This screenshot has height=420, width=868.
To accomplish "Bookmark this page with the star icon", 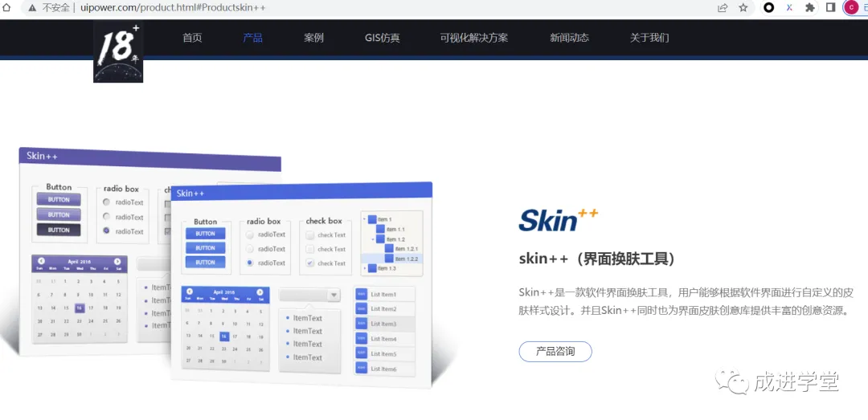I will 743,8.
